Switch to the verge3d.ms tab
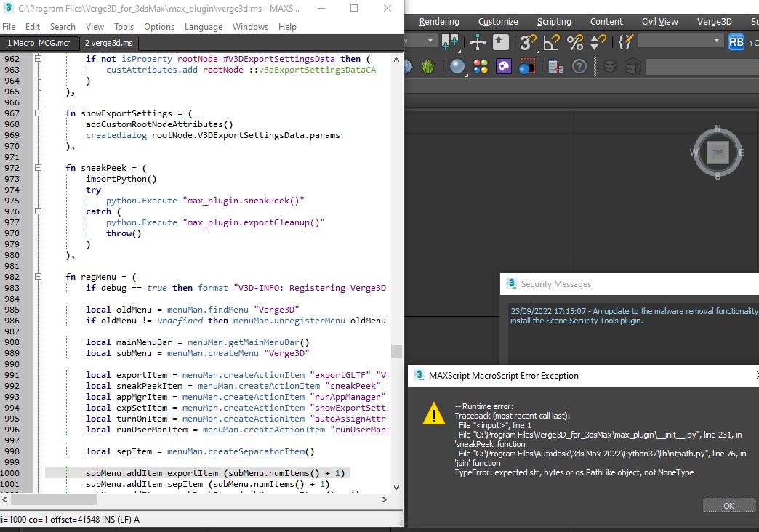 109,43
